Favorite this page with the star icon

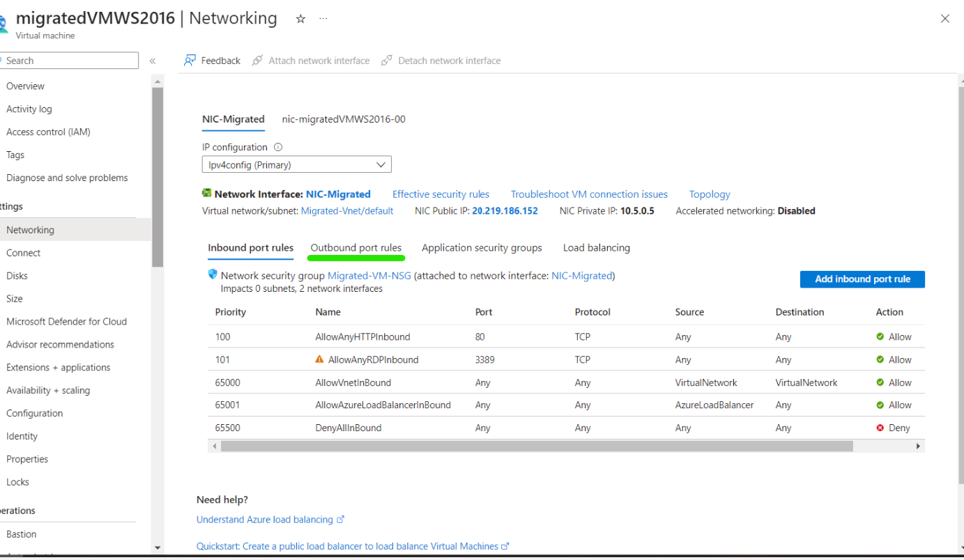300,19
